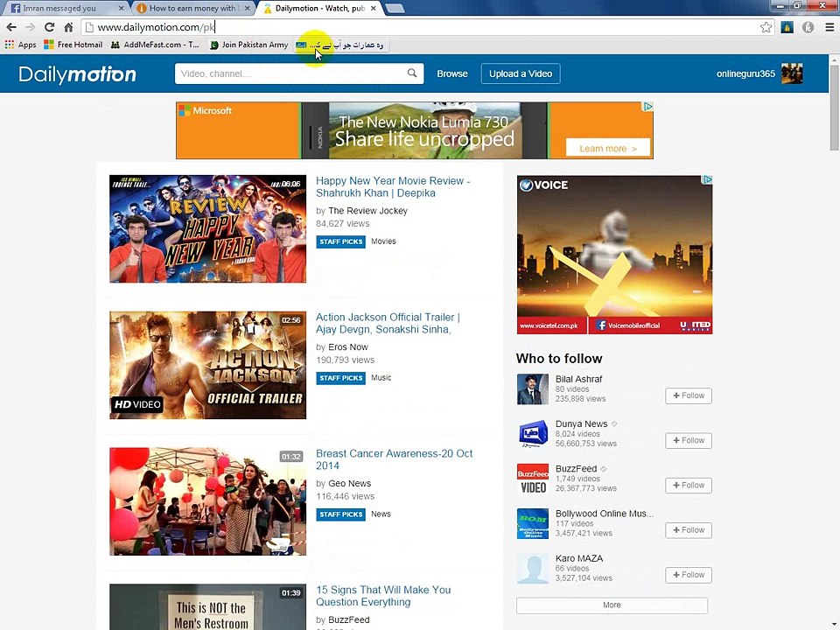Play Breast Cancer Awareness thumbnail

pyautogui.click(x=208, y=501)
